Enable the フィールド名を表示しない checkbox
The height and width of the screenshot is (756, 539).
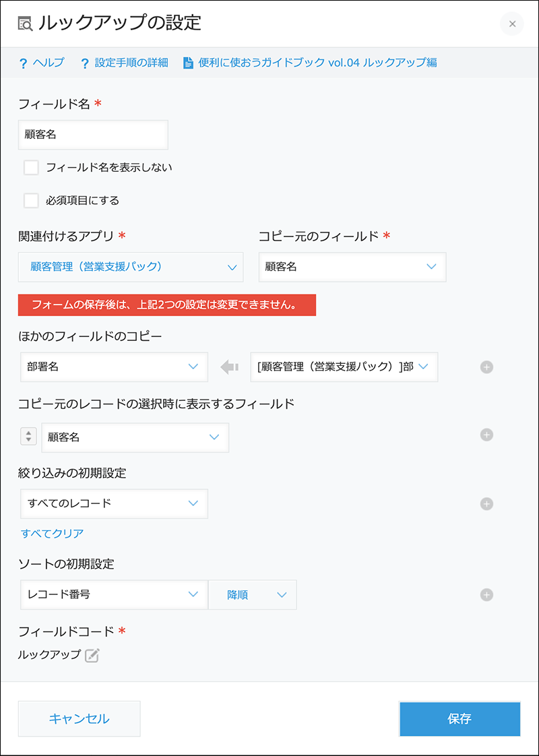click(x=30, y=166)
